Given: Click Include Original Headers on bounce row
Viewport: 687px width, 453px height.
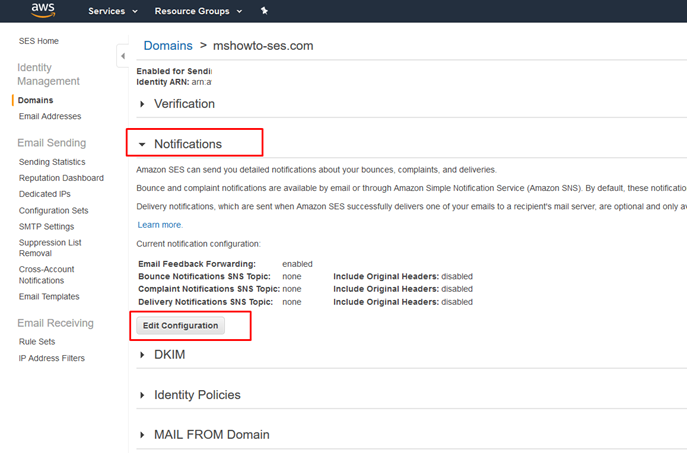Looking at the screenshot, I should (x=386, y=276).
